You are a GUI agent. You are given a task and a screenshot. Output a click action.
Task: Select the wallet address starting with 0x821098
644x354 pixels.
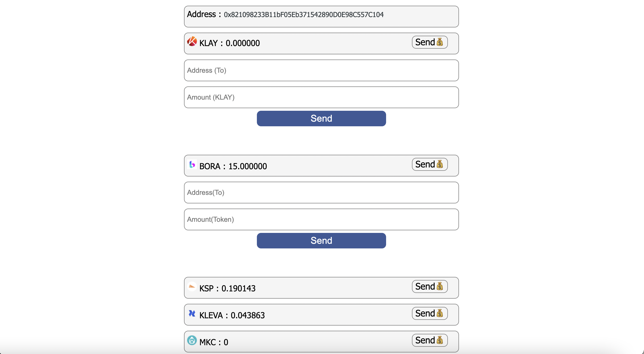click(x=304, y=15)
